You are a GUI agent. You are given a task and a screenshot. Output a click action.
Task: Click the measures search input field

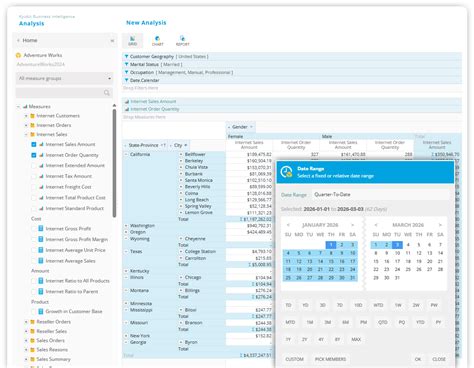(64, 93)
